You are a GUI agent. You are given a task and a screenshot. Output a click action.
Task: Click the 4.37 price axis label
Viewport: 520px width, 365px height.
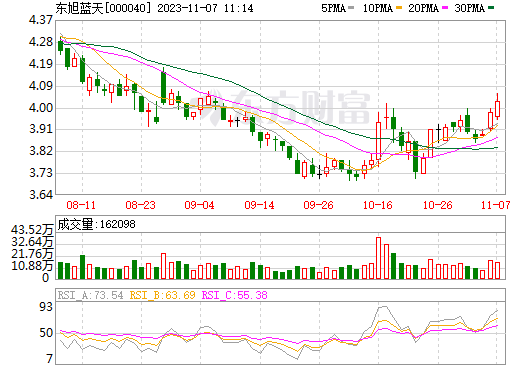(x=41, y=20)
